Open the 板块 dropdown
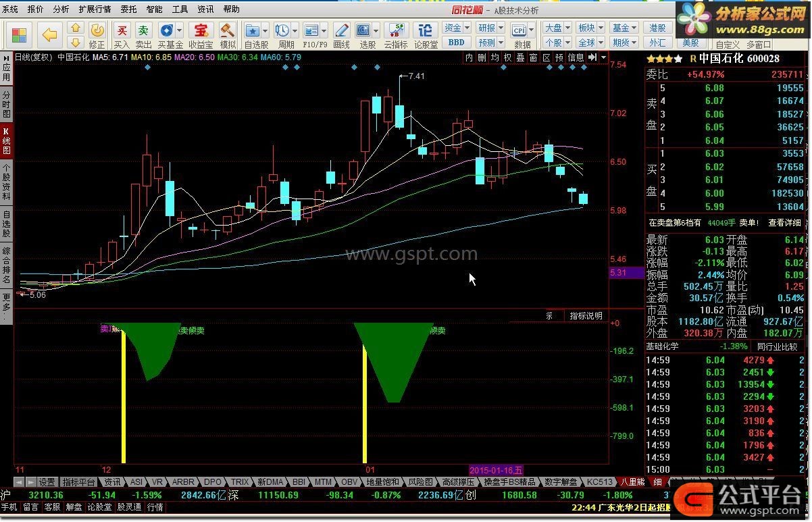This screenshot has width=812, height=522. pos(590,28)
